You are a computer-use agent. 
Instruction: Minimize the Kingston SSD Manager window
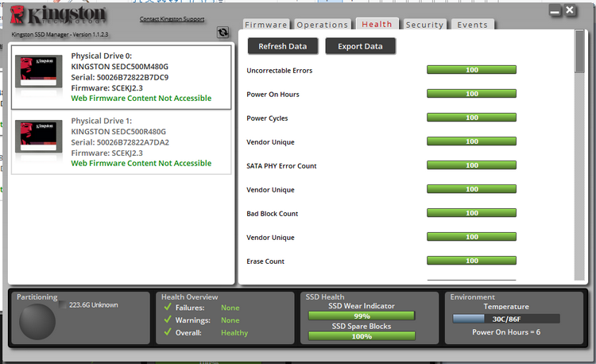click(555, 11)
